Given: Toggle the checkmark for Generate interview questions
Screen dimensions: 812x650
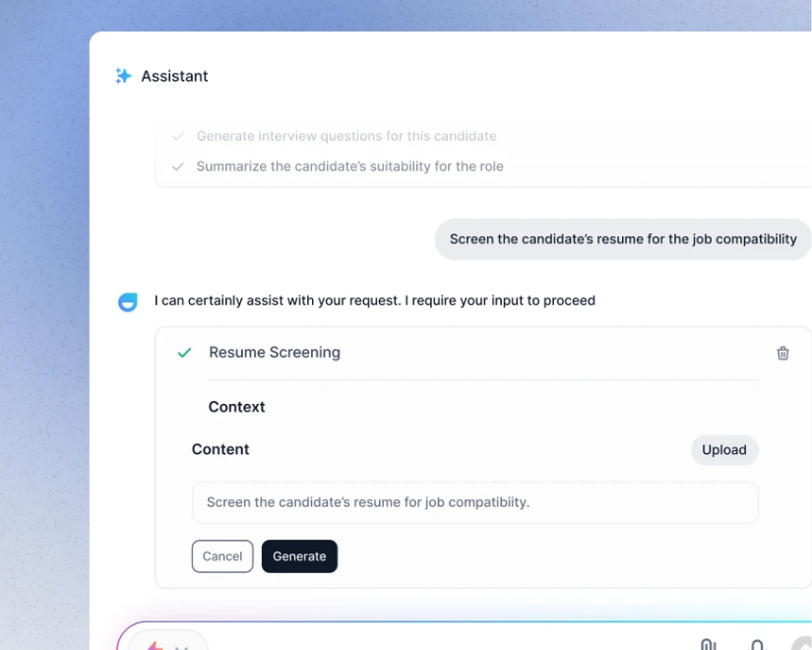Looking at the screenshot, I should coord(177,136).
